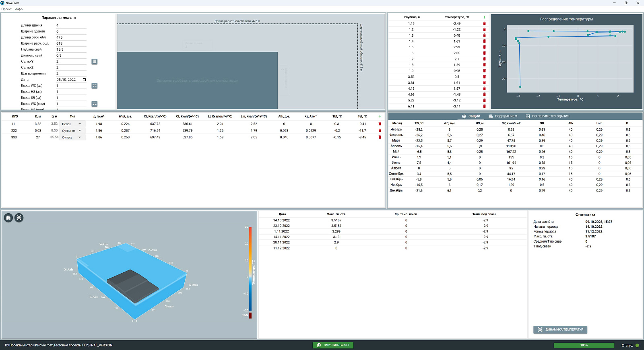This screenshot has height=350, width=644.
Task: Click Глубина свай input field
Action: tap(71, 49)
